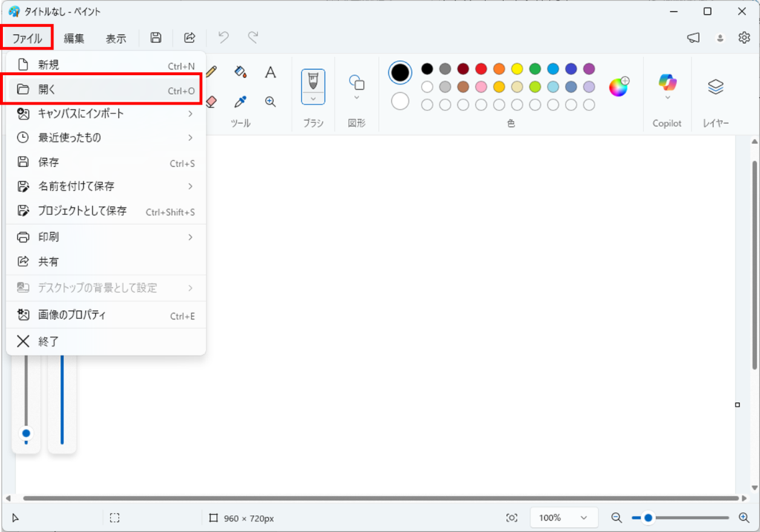Open the Layers panel icon
Viewport: 760px width, 532px height.
(715, 87)
